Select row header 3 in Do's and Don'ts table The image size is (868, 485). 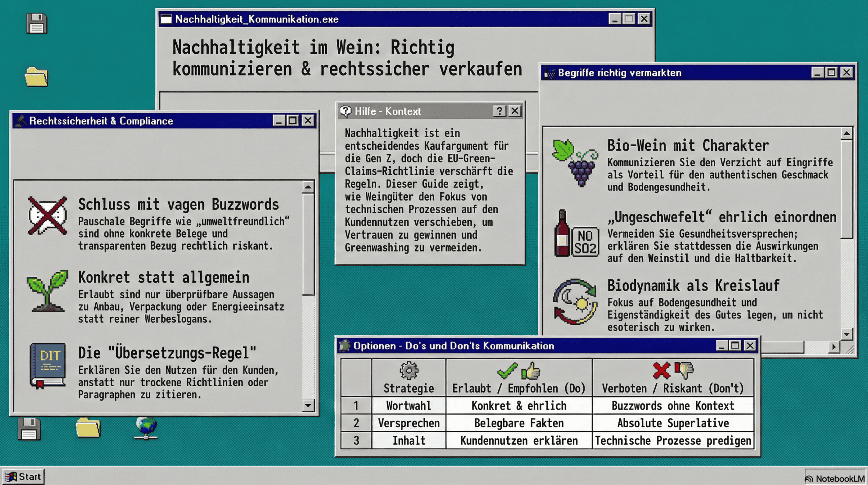pyautogui.click(x=356, y=441)
